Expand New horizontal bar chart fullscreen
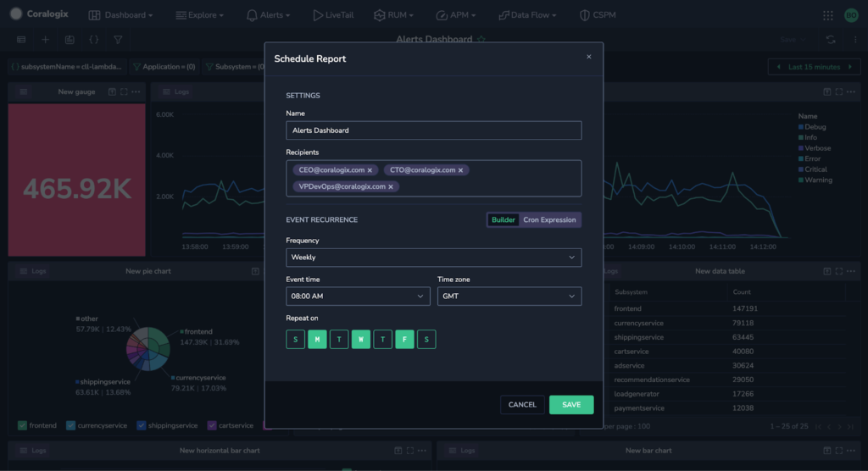Image resolution: width=868 pixels, height=471 pixels. click(x=410, y=451)
